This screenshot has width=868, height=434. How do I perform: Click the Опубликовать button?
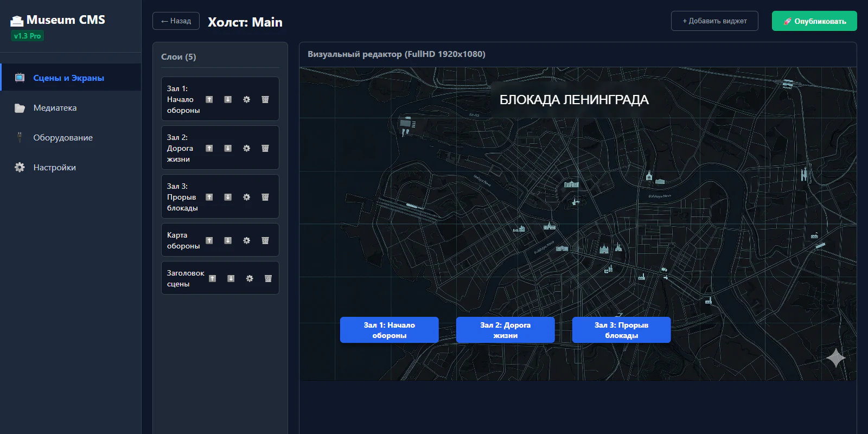[814, 21]
